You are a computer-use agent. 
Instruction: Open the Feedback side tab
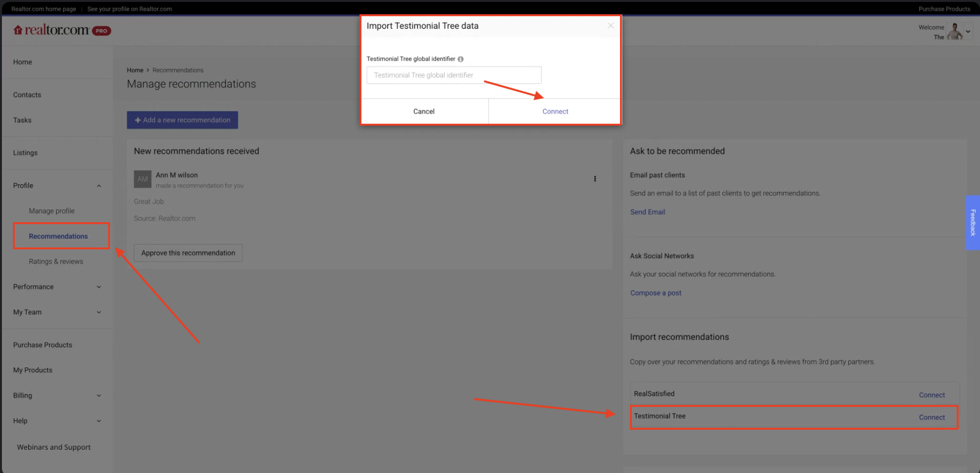pyautogui.click(x=973, y=223)
